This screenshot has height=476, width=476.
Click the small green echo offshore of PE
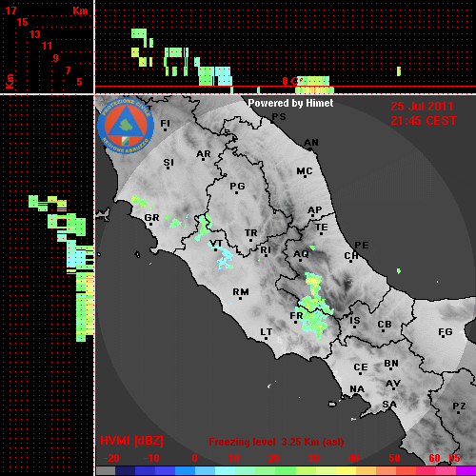click(399, 271)
